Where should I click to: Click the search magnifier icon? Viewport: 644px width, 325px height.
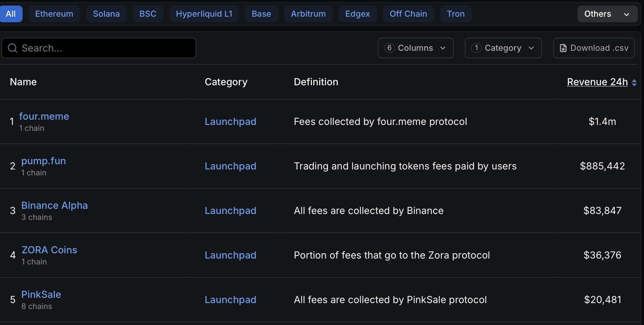(x=13, y=48)
